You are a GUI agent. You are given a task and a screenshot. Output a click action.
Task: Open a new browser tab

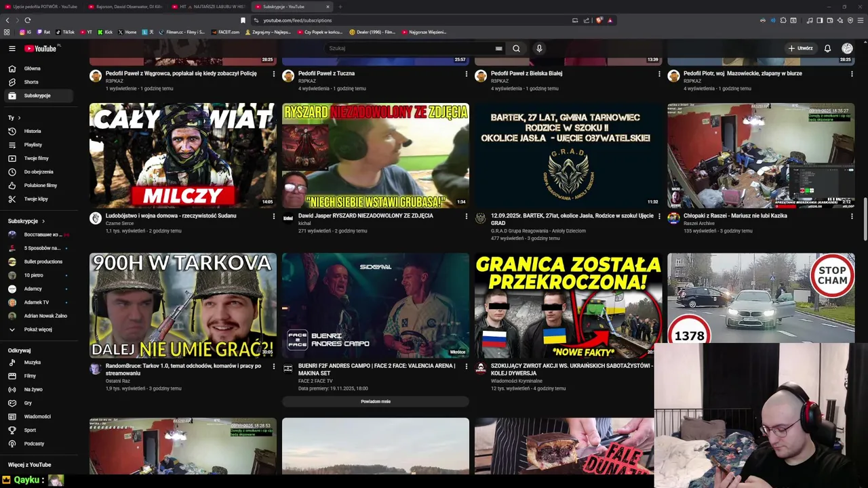coord(340,7)
